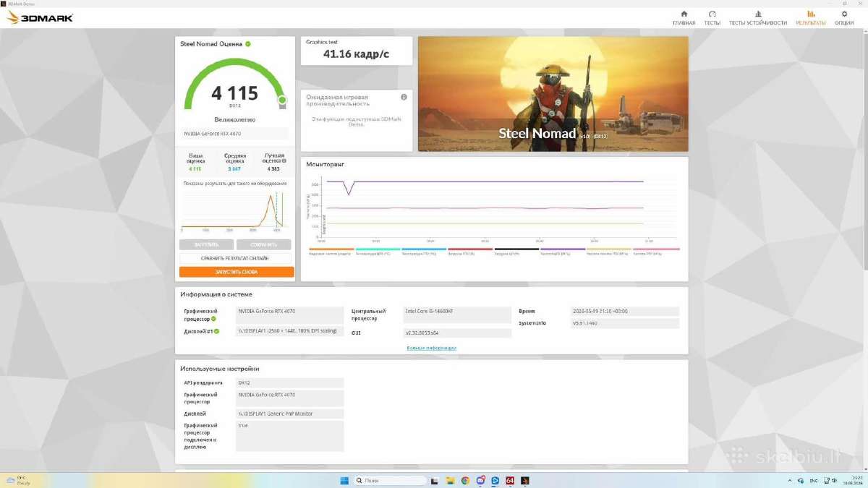Switch to the ТЕСТЫ tab
This screenshot has width=868, height=488.
point(712,18)
